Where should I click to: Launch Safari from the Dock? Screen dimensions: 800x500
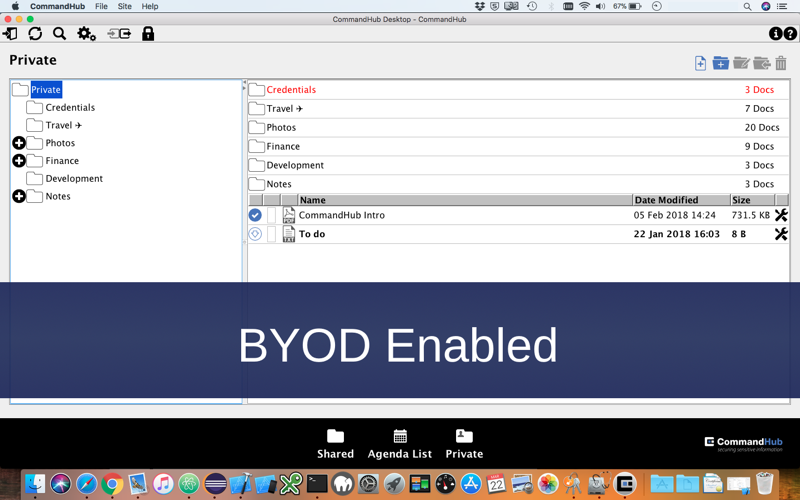point(86,484)
